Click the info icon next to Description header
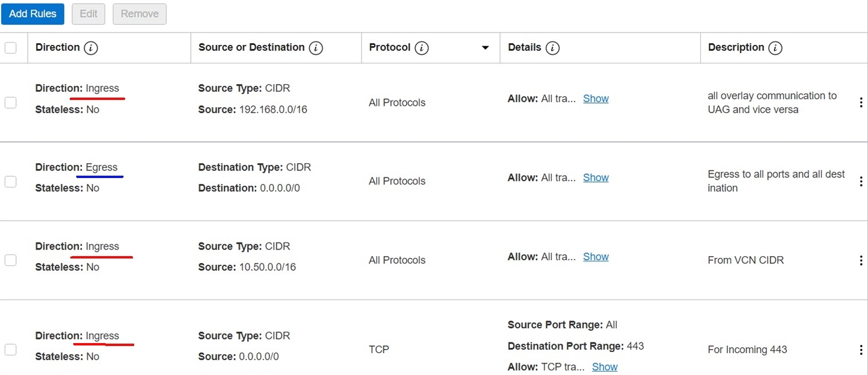This screenshot has height=375, width=868. point(775,48)
